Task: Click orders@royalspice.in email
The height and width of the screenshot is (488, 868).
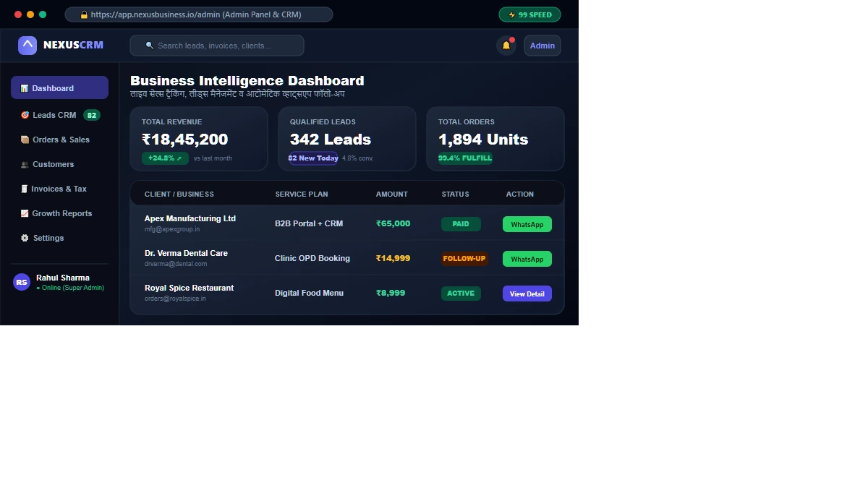Action: click(x=175, y=299)
